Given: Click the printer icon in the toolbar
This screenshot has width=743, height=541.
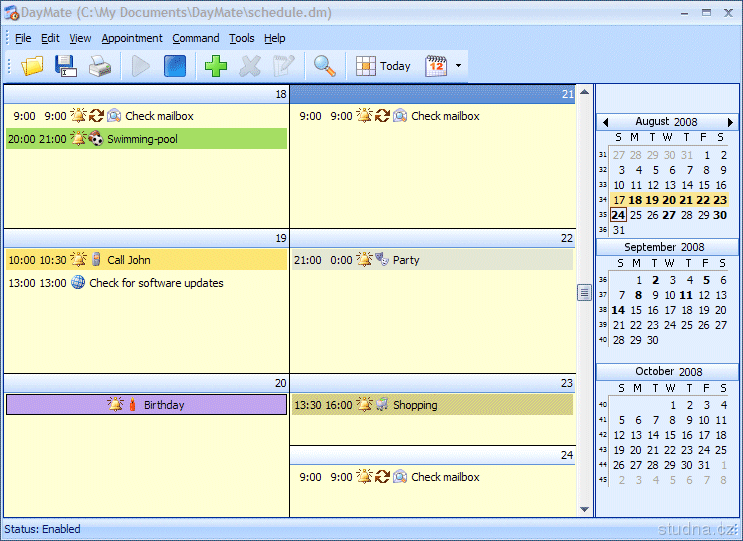Looking at the screenshot, I should 99,66.
